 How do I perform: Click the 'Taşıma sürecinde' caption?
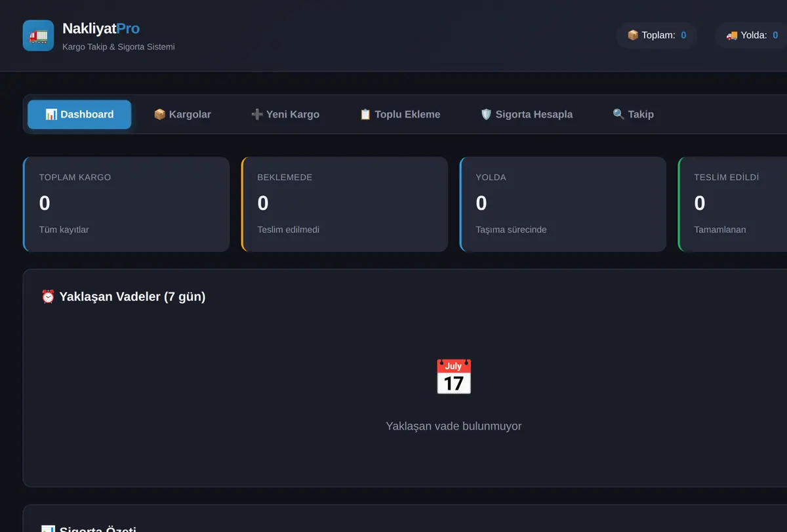click(512, 230)
